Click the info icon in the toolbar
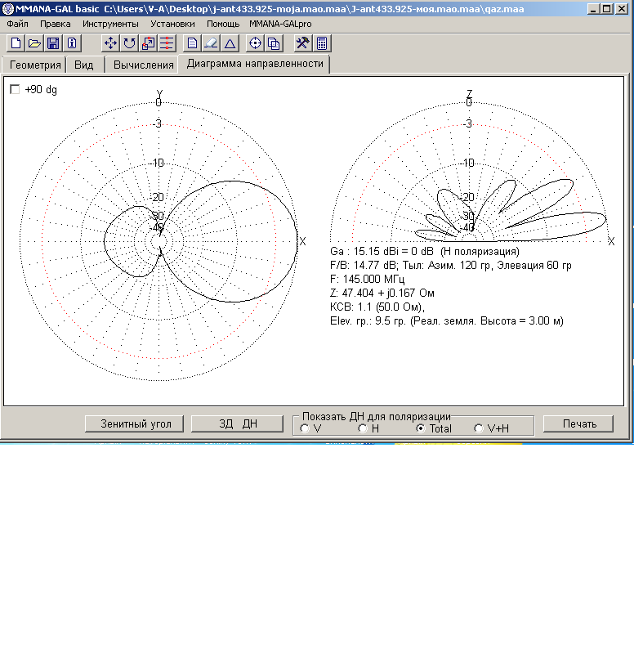 point(72,43)
